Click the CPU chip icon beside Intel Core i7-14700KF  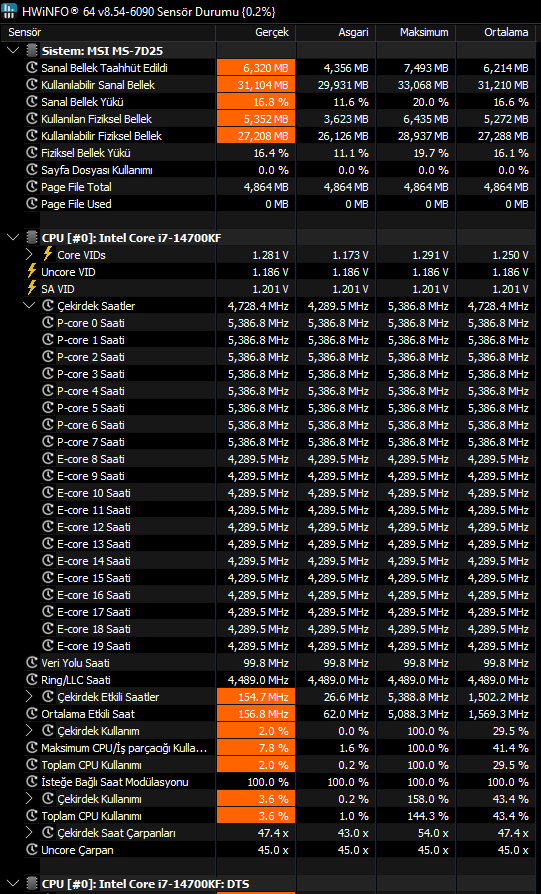pos(32,238)
